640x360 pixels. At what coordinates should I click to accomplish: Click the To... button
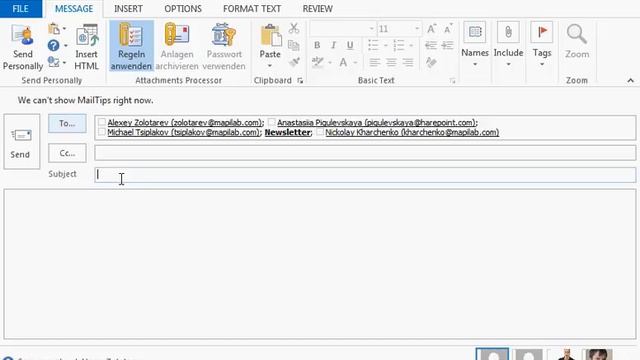click(67, 123)
